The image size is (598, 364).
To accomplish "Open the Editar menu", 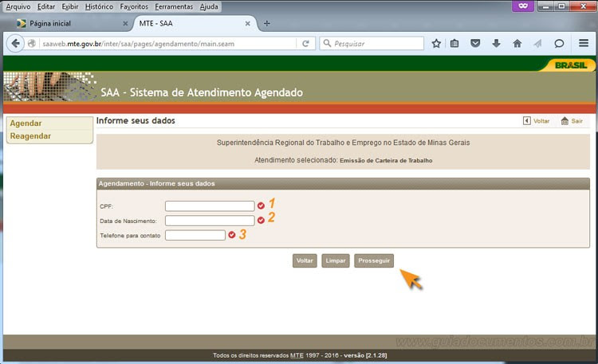I will [45, 6].
